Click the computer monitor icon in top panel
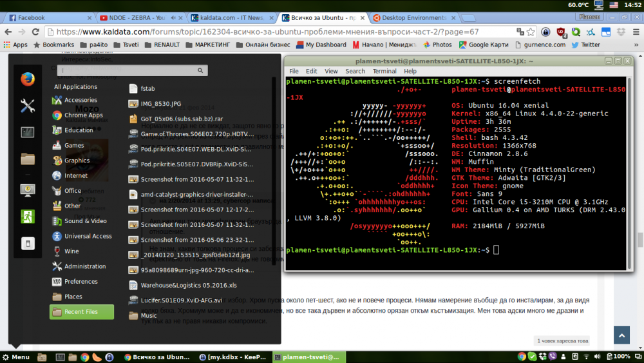The height and width of the screenshot is (363, 644). tap(599, 5)
